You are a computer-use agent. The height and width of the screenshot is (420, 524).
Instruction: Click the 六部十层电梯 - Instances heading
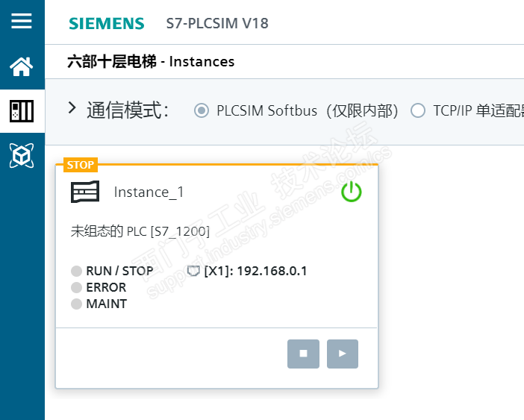point(151,62)
